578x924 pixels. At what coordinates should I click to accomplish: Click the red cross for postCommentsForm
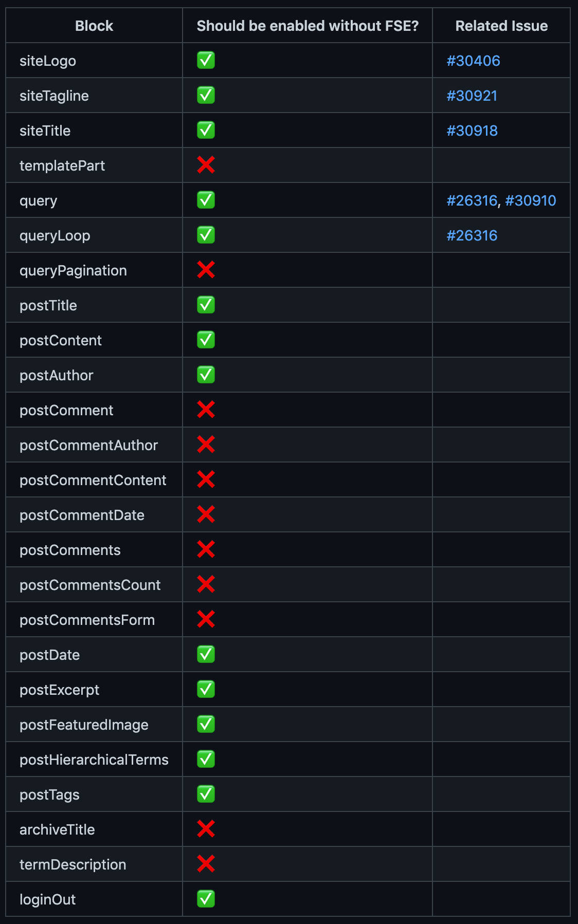206,620
